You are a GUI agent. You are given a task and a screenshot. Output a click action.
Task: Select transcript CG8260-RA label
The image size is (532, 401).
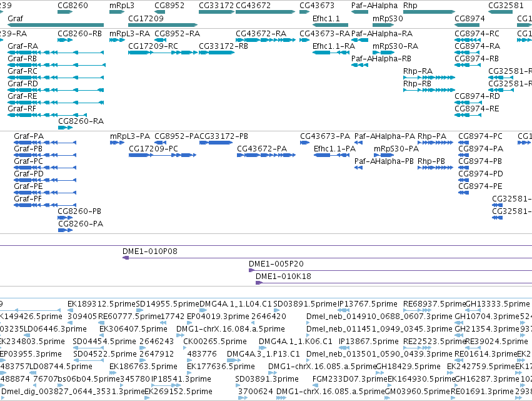pyautogui.click(x=81, y=121)
